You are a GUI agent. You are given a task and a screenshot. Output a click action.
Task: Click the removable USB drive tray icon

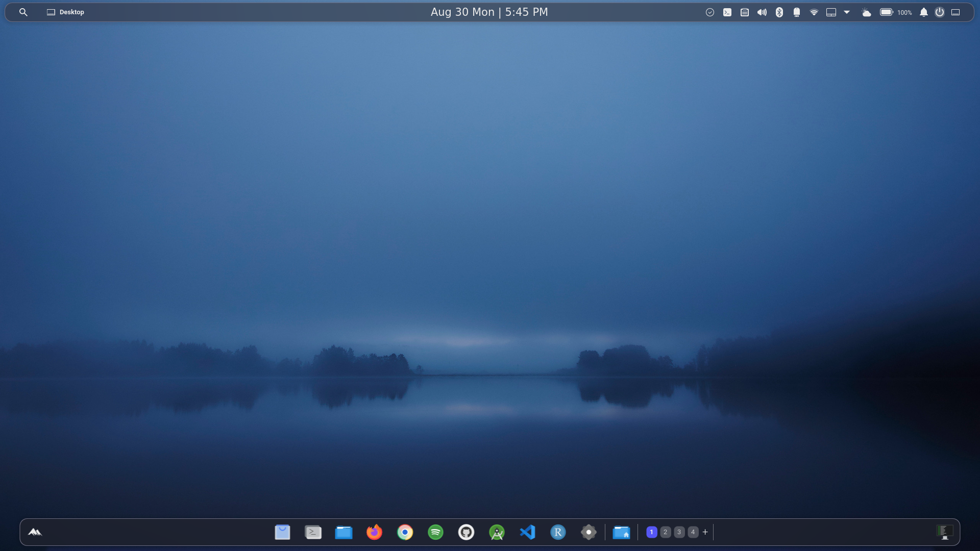coord(797,12)
